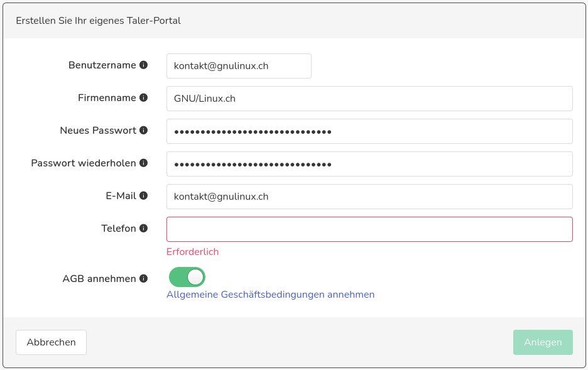Image resolution: width=588 pixels, height=370 pixels.
Task: Show the E-Mail field info icon
Action: [143, 196]
